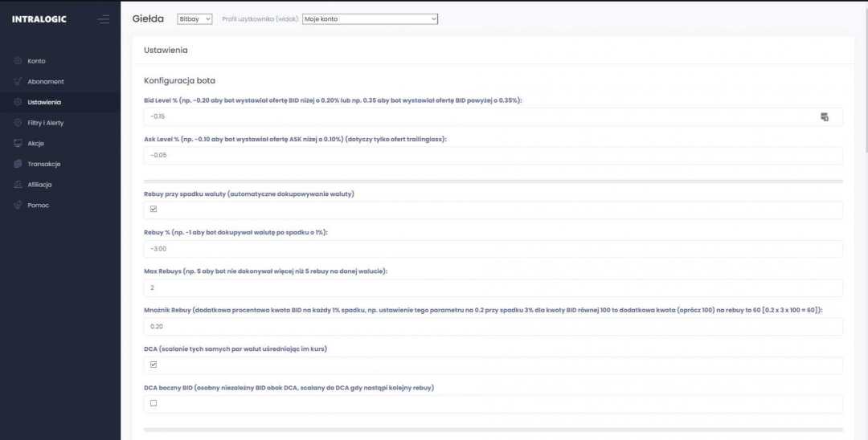Screen dimensions: 868x440
Task: Click the Max Rebuys input field
Action: pyautogui.click(x=492, y=287)
